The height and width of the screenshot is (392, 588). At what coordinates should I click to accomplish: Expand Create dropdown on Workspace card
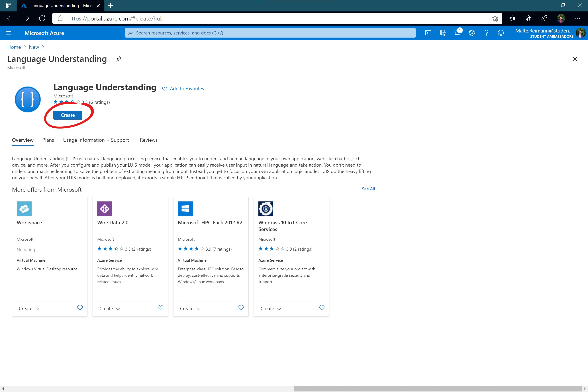[x=29, y=309]
